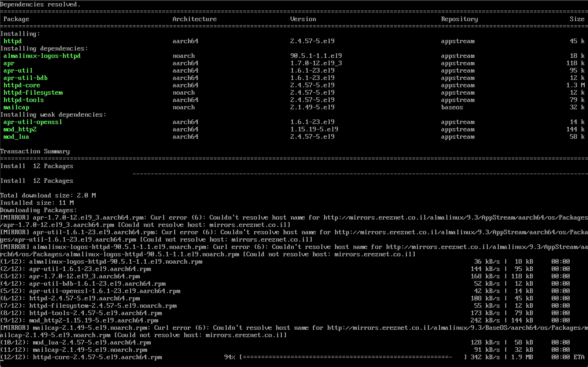Click the apr-util-bdb package name
This screenshot has height=367, width=588.
point(25,78)
